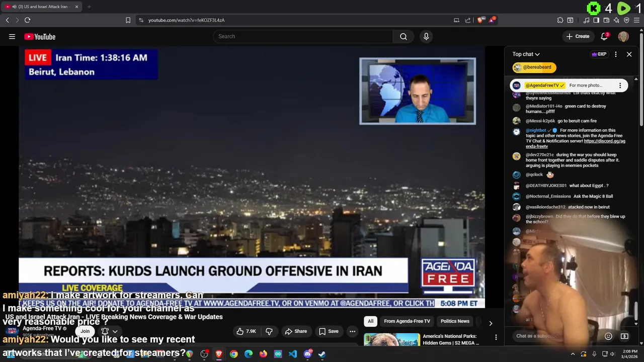Screen dimensions: 644x362
Task: Open the Brave Playlist music note icon
Action: pos(586,20)
